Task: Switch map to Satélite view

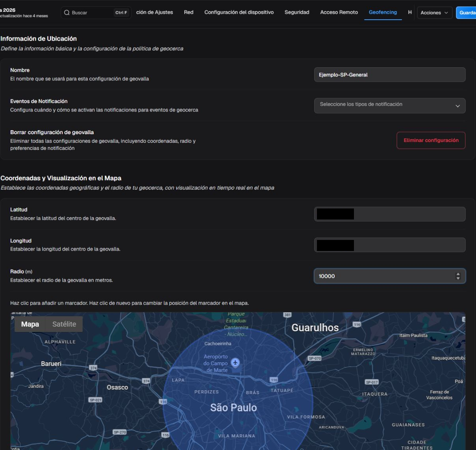Action: (x=64, y=324)
